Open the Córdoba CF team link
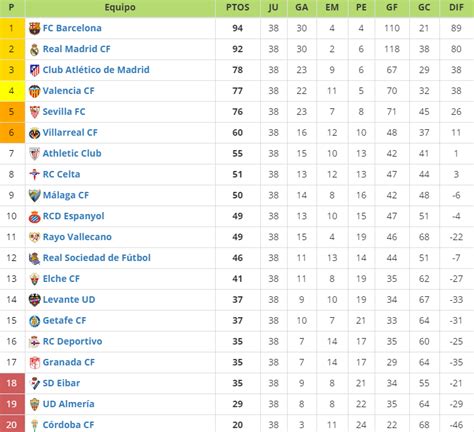474x432 pixels. click(68, 425)
